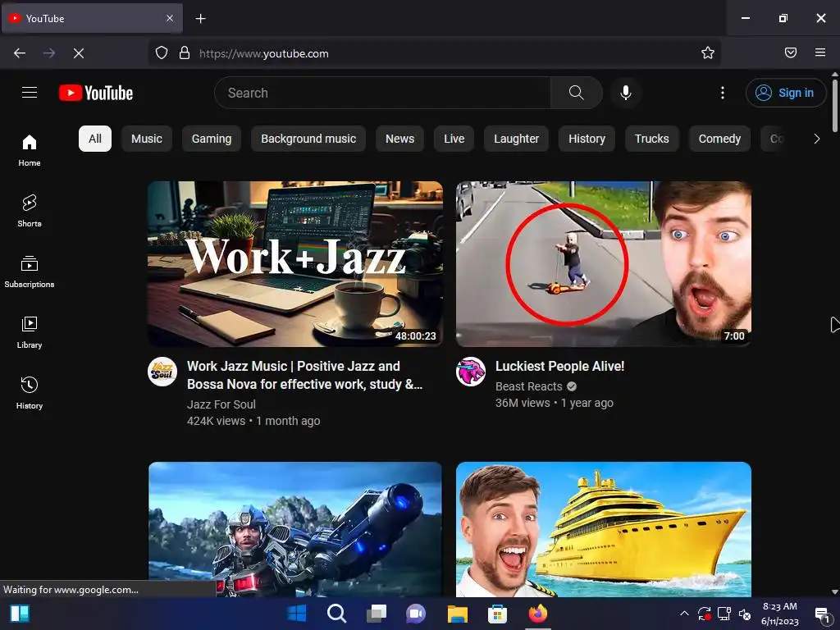The height and width of the screenshot is (630, 840).
Task: Open the YouTube guide hamburger menu
Action: click(30, 93)
